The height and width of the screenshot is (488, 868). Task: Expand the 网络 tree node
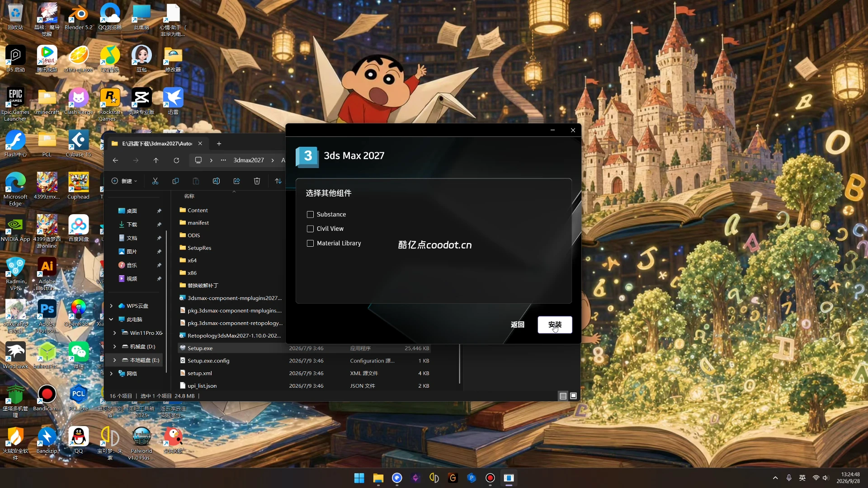point(111,374)
